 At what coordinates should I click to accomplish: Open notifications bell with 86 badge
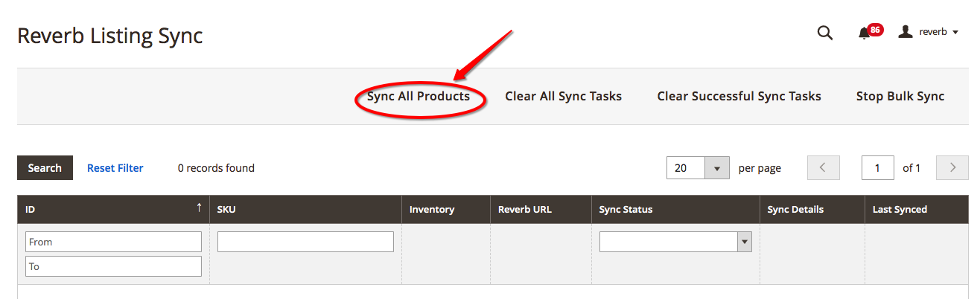[865, 33]
